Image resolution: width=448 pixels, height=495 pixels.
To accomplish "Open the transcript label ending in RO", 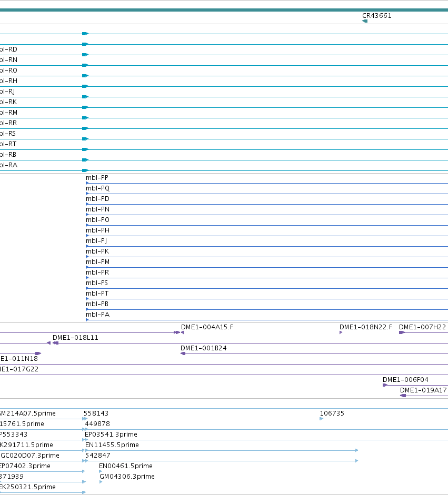I will tap(8, 70).
